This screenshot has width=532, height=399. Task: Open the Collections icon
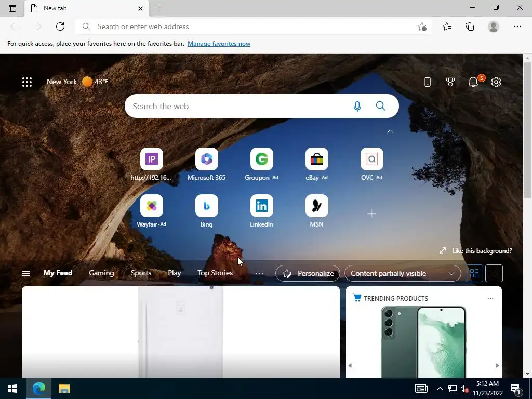pos(470,26)
